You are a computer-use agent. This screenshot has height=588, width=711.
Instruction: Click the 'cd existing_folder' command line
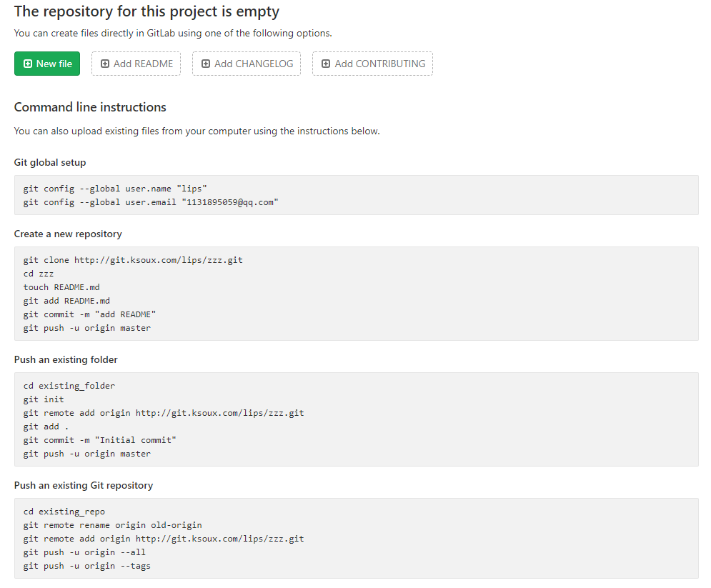69,386
